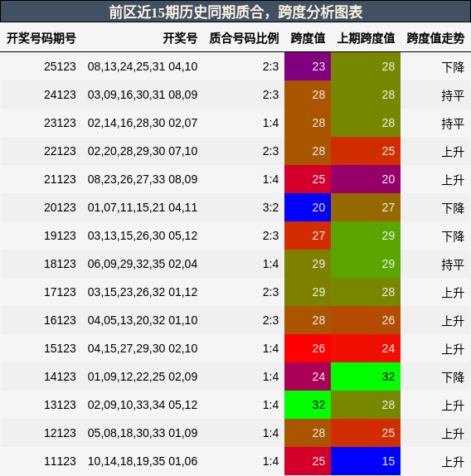Select issue number 15123
The image size is (471, 476).
[60, 348]
